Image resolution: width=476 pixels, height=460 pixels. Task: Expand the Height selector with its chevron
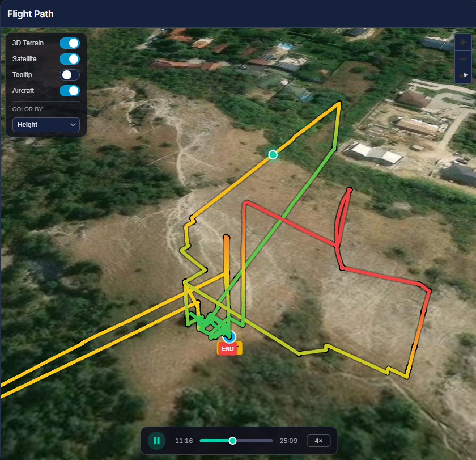tap(74, 124)
